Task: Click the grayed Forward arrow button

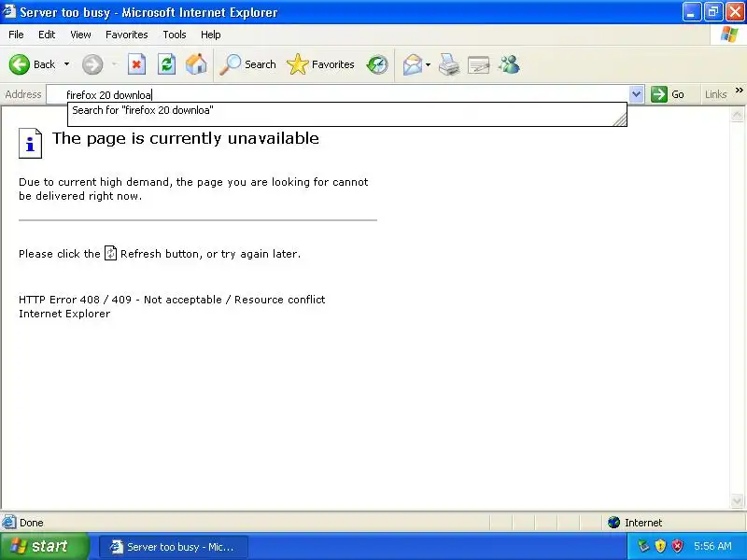Action: (x=92, y=64)
